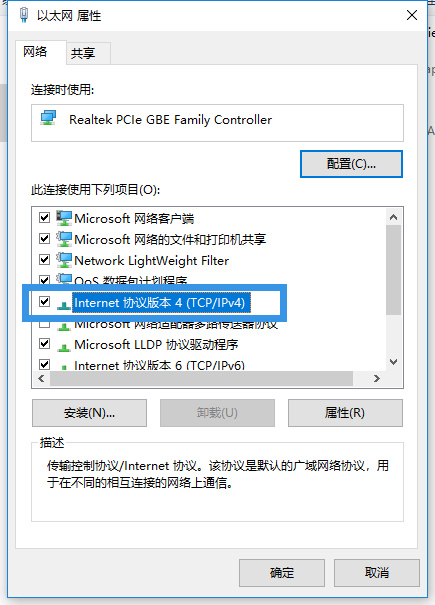Click the vertical scrollbar thumb in list
This screenshot has width=435, height=605.
pos(393,270)
